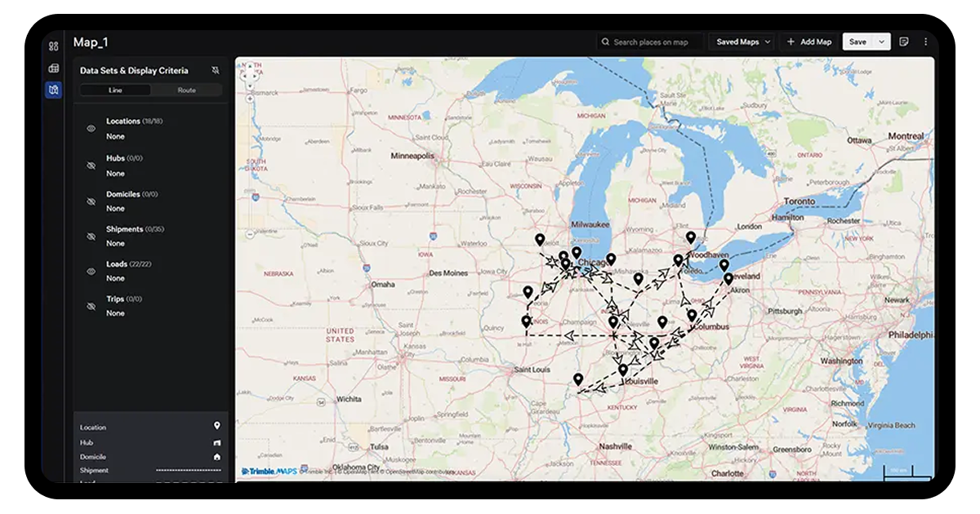The width and height of the screenshot is (980, 514).
Task: Zoom out with the map minus button
Action: [x=250, y=234]
